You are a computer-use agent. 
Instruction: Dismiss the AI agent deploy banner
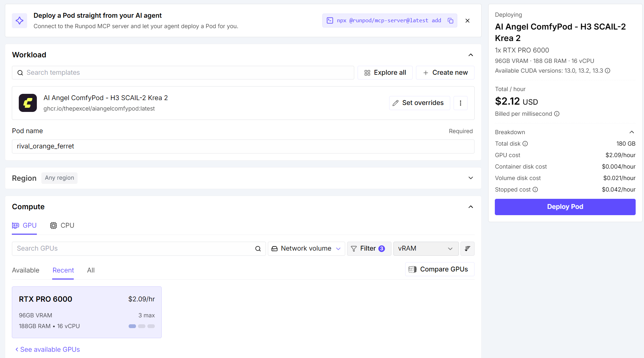467,21
